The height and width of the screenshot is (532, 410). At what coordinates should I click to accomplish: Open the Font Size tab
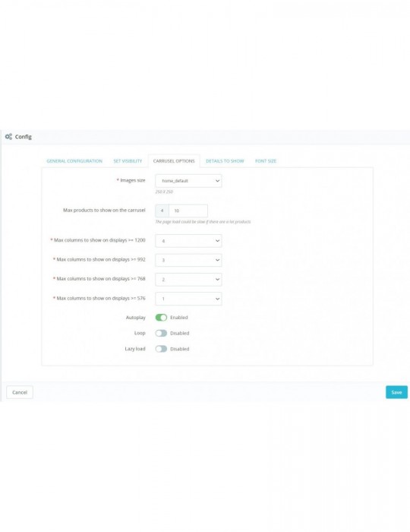coord(266,161)
